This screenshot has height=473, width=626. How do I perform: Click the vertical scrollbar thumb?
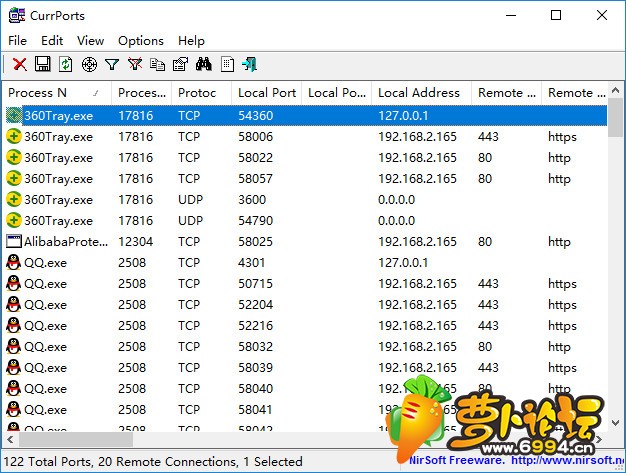pyautogui.click(x=616, y=118)
